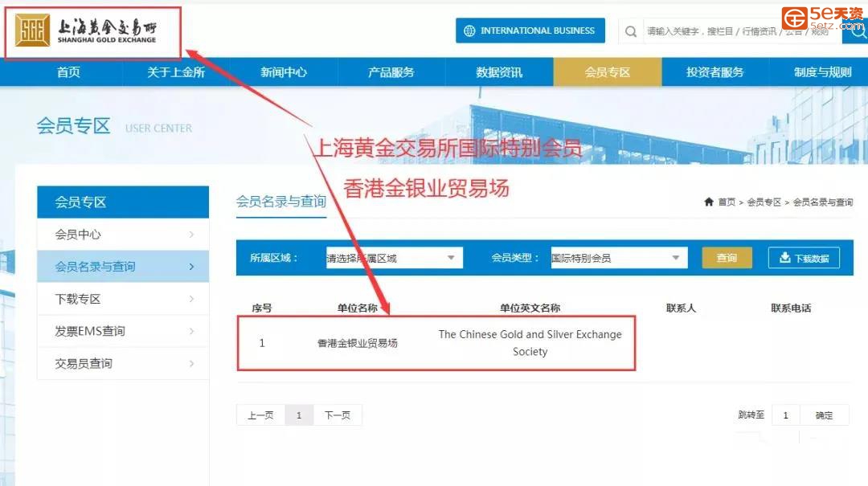The width and height of the screenshot is (868, 486).
Task: Select 会员专区 in navigation bar
Action: click(608, 72)
